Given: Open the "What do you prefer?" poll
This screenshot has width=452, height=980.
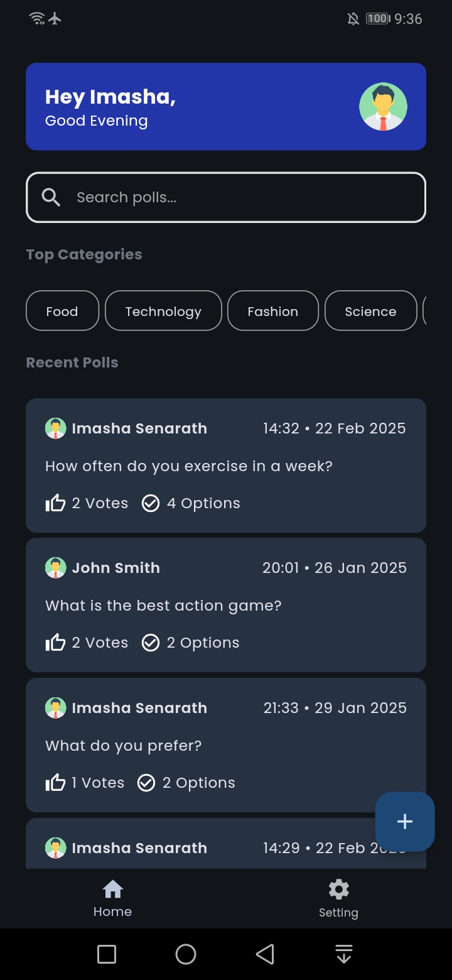Looking at the screenshot, I should click(124, 746).
